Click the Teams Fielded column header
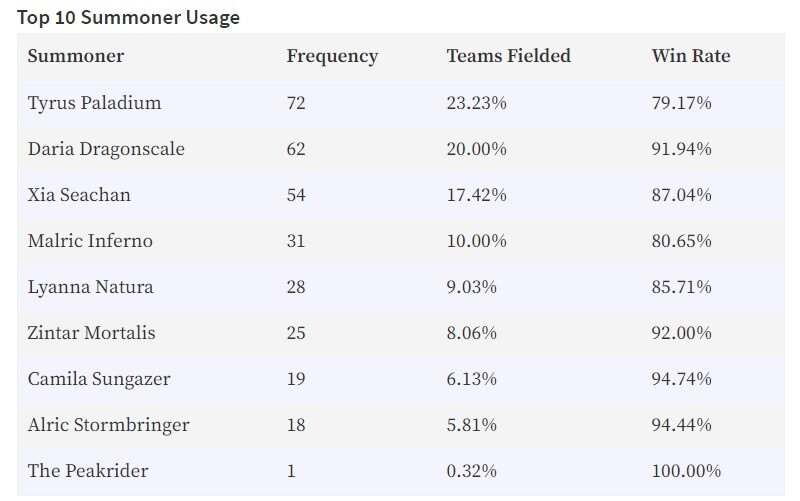 point(509,56)
